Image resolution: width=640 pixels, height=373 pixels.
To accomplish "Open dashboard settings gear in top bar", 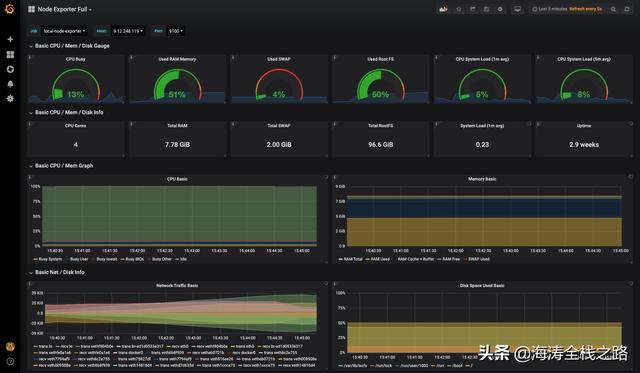I will click(x=500, y=9).
